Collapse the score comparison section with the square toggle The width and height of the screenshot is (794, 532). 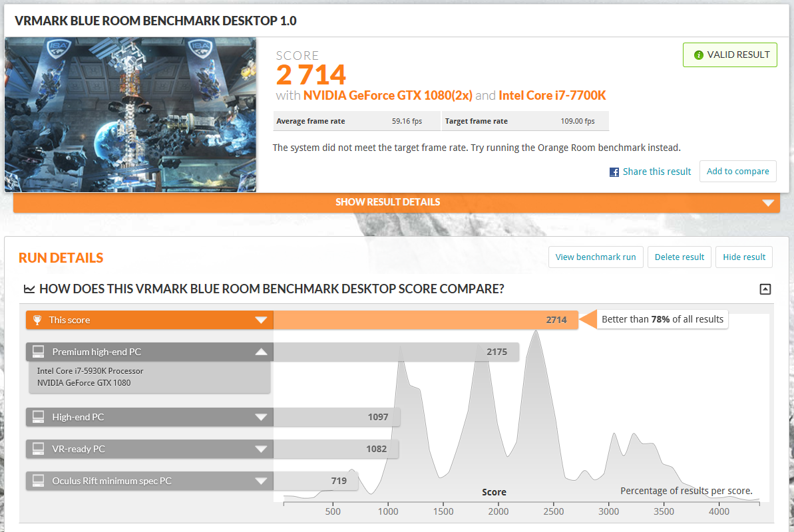coord(765,289)
